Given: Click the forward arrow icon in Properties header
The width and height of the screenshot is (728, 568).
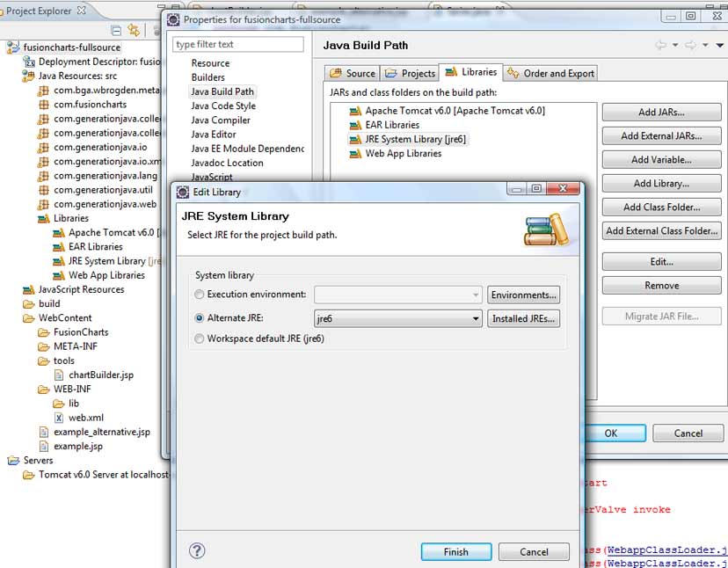Looking at the screenshot, I should coord(690,45).
